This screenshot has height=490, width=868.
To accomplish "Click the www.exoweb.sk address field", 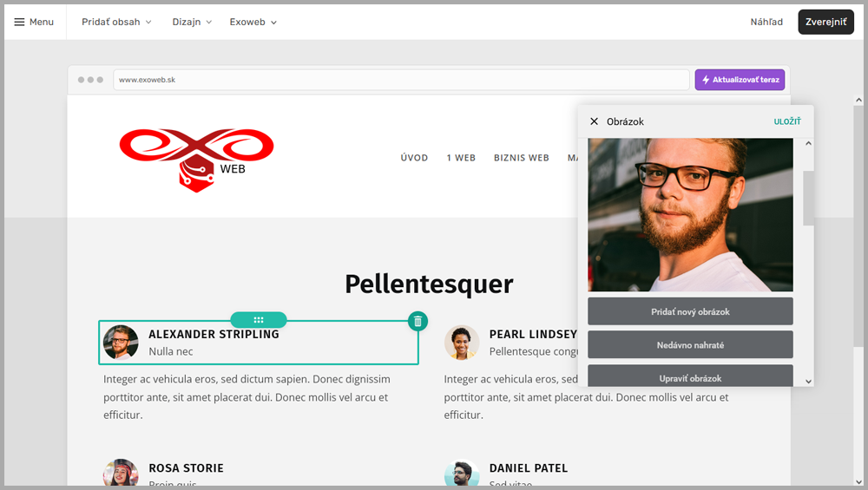I will pos(401,80).
